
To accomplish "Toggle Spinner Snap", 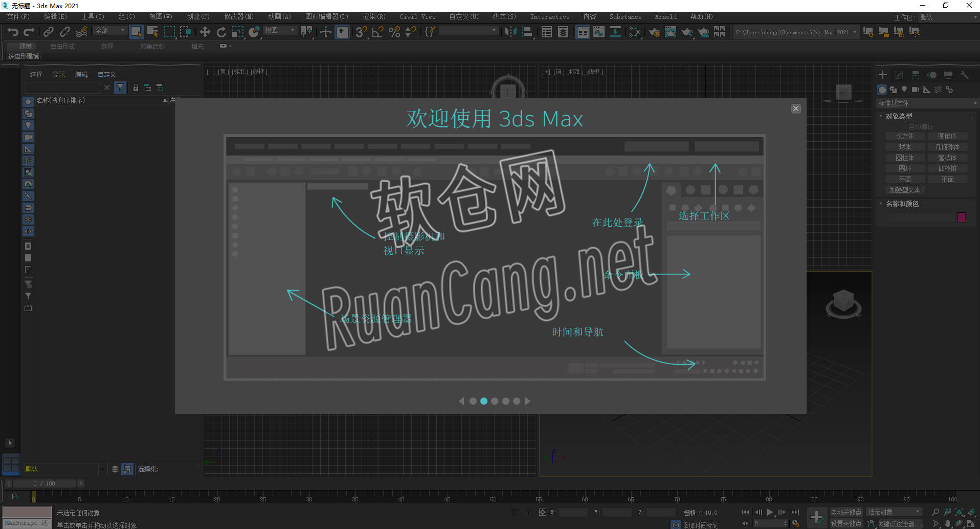I will [x=410, y=32].
